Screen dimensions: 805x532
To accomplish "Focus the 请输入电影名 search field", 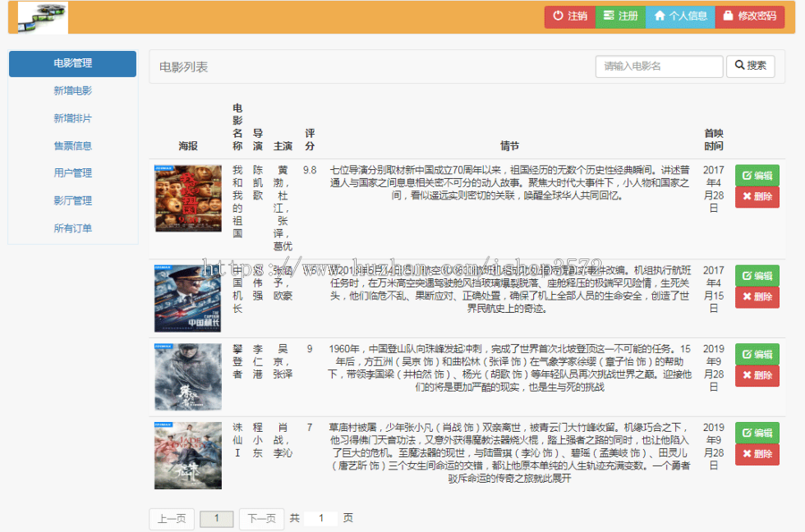I will click(x=659, y=67).
